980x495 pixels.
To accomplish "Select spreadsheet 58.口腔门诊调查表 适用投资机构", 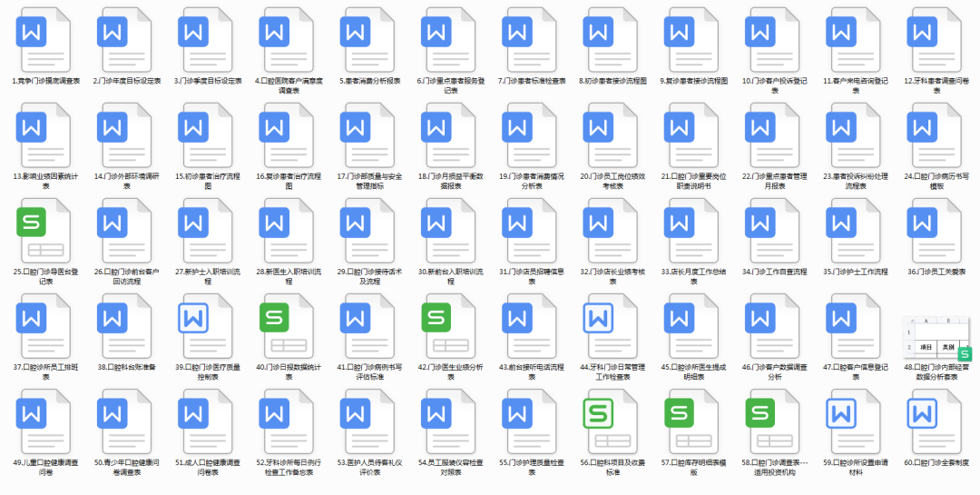I will tap(774, 422).
